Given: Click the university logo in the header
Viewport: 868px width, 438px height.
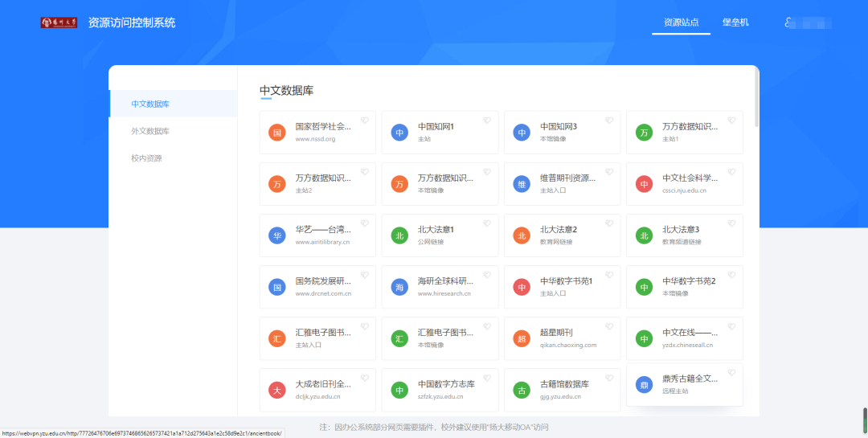Looking at the screenshot, I should pos(59,23).
